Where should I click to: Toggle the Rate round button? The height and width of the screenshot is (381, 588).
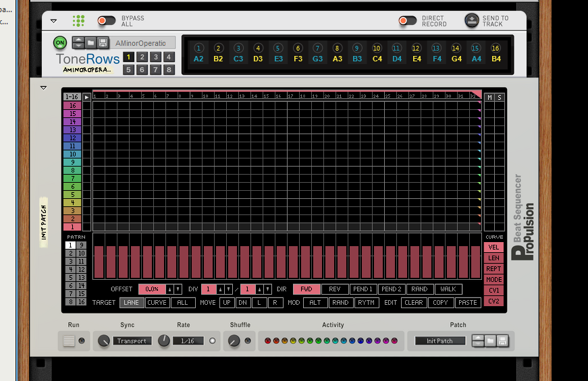[212, 341]
